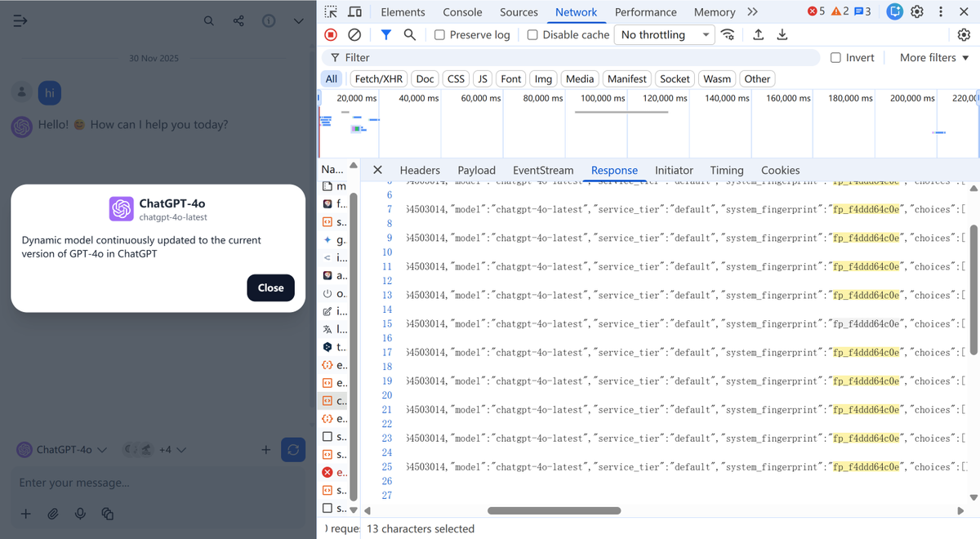Open network search magnifier in DevTools

410,34
